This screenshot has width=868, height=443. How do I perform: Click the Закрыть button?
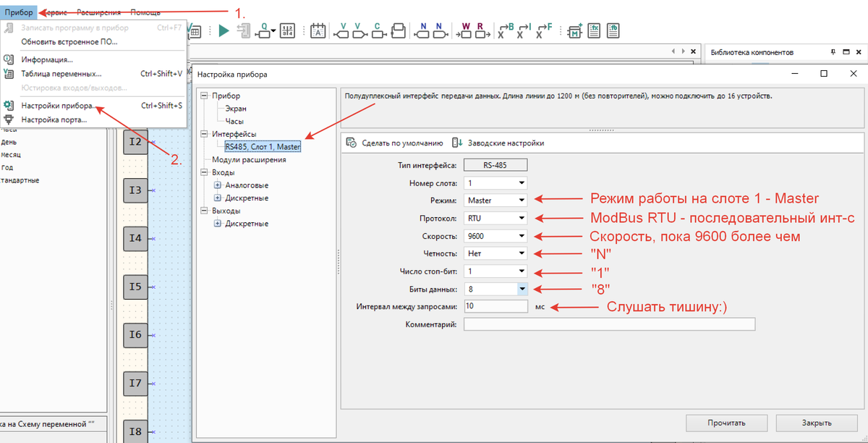tap(816, 423)
